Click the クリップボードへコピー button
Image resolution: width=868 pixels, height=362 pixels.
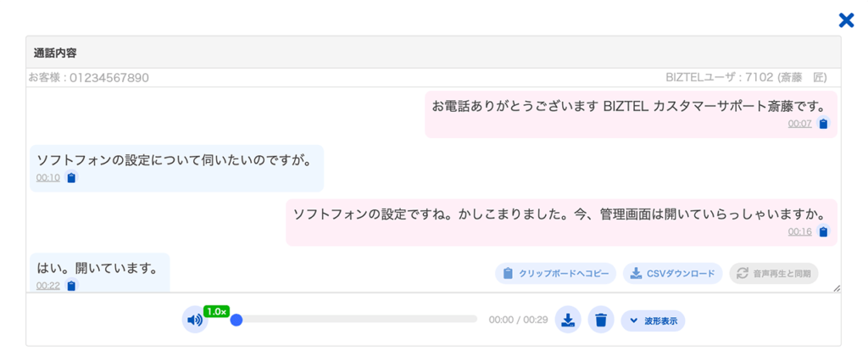coord(556,273)
